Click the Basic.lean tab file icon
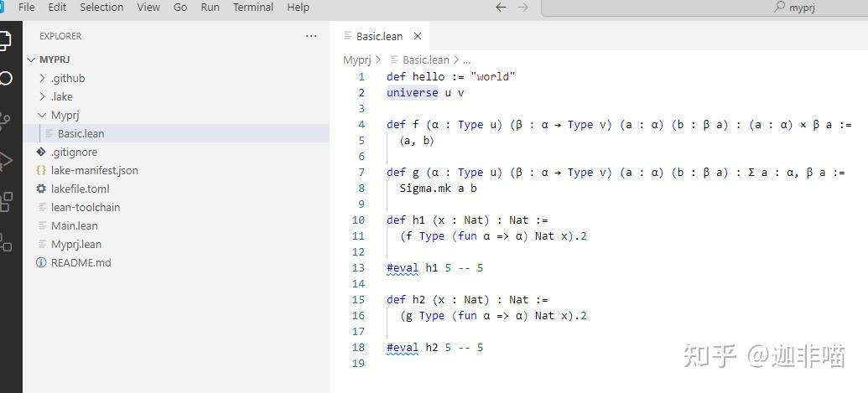Image resolution: width=868 pixels, height=393 pixels. [x=348, y=36]
